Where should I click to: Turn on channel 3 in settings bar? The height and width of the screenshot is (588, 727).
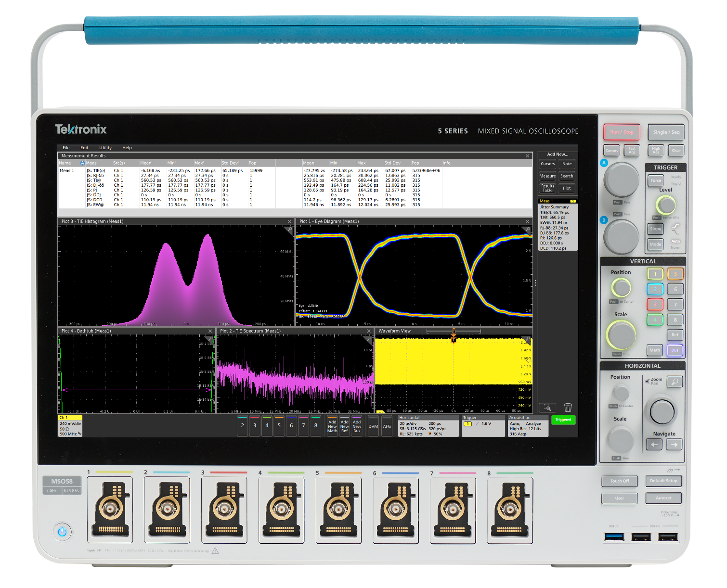tap(255, 426)
